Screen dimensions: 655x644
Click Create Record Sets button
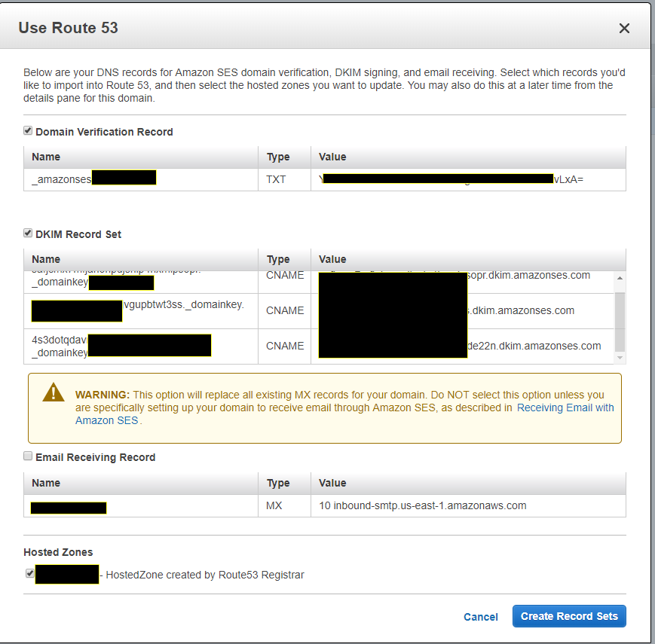pyautogui.click(x=569, y=616)
